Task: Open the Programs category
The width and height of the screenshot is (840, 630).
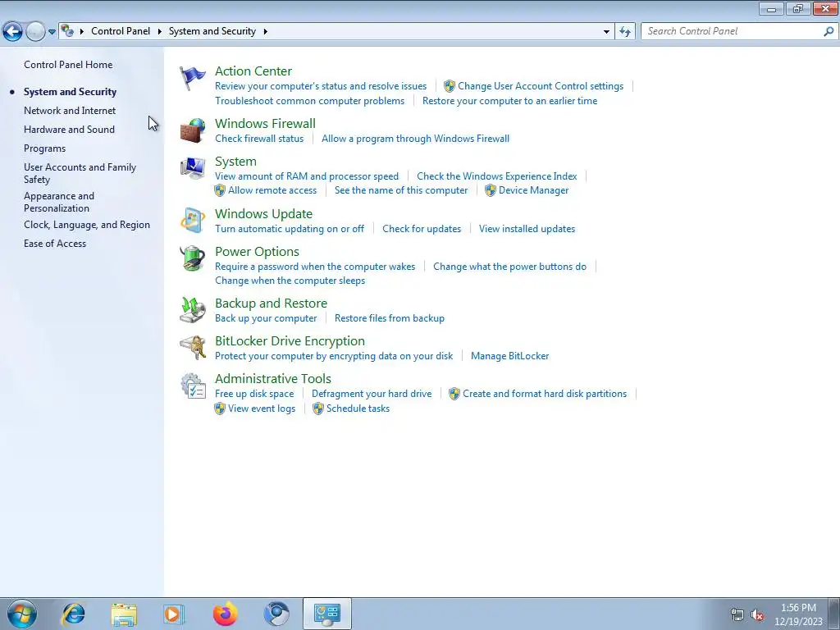Action: coord(44,148)
